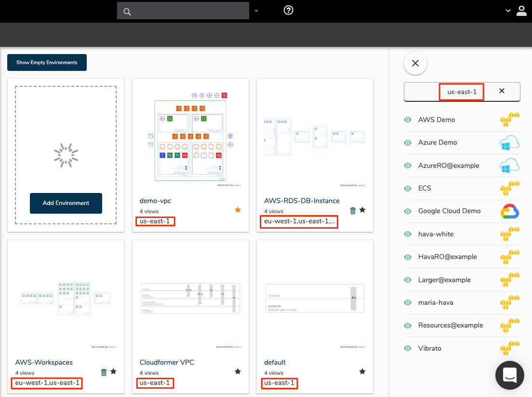Expand the dropdown arrow beside the search bar

click(x=256, y=11)
